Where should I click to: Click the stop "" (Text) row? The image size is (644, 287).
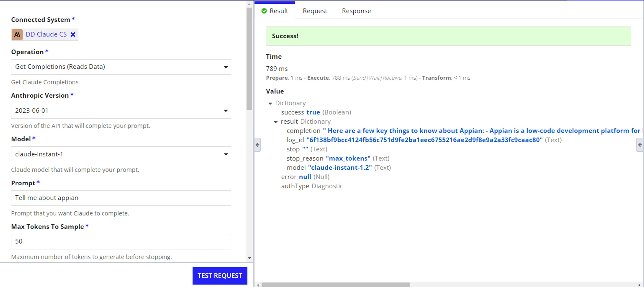point(307,149)
